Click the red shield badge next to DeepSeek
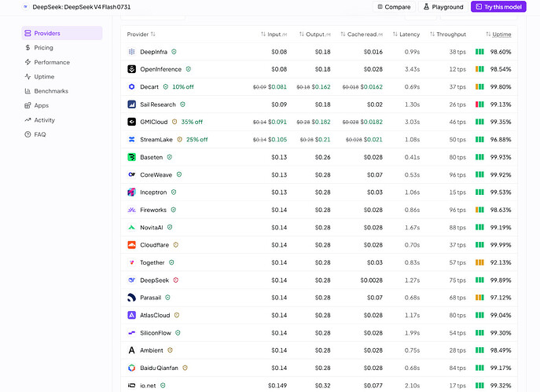The width and height of the screenshot is (540, 392). 175,280
